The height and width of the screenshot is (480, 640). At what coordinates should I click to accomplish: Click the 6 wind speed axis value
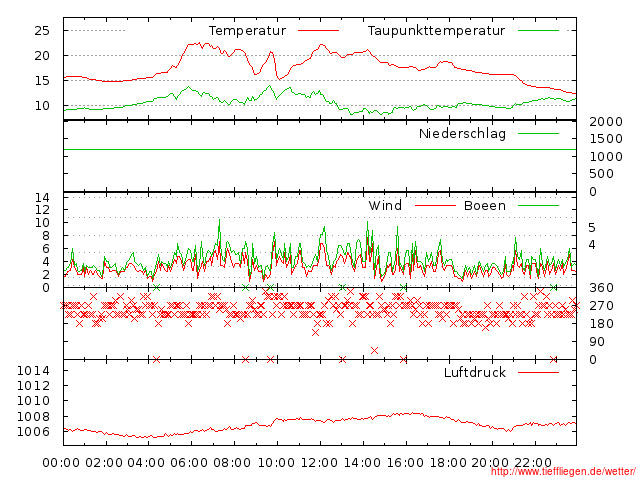click(x=46, y=249)
